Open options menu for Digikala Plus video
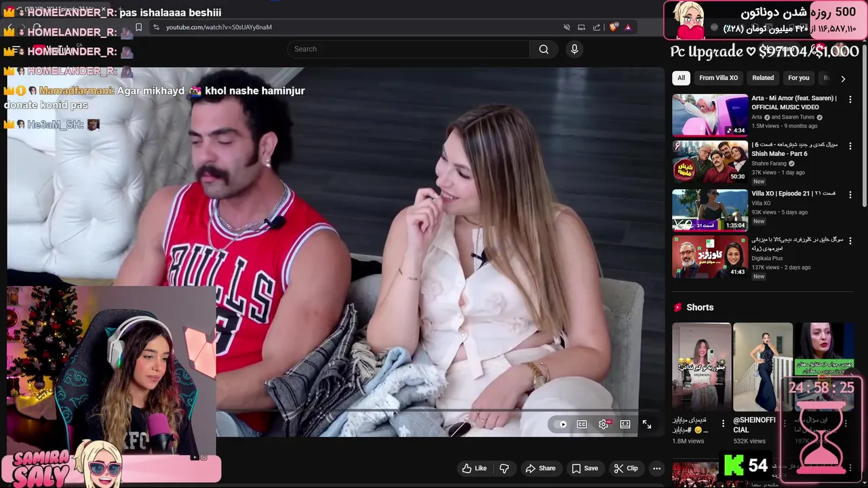 pyautogui.click(x=850, y=241)
